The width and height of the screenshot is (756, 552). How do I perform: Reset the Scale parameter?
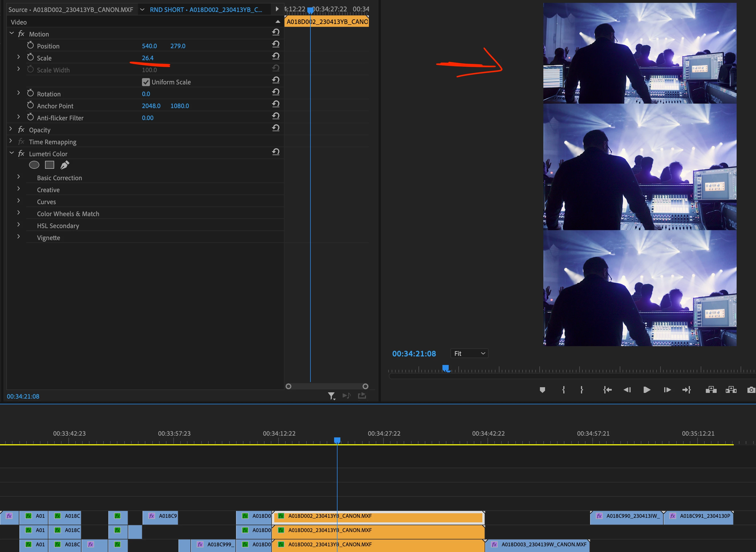coord(276,56)
